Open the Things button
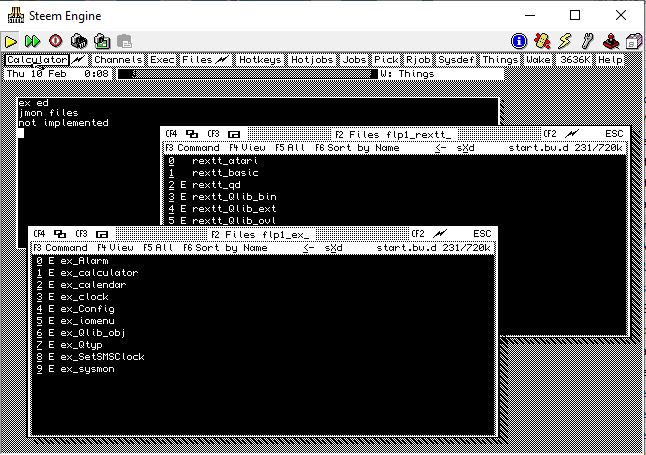 pyautogui.click(x=500, y=60)
